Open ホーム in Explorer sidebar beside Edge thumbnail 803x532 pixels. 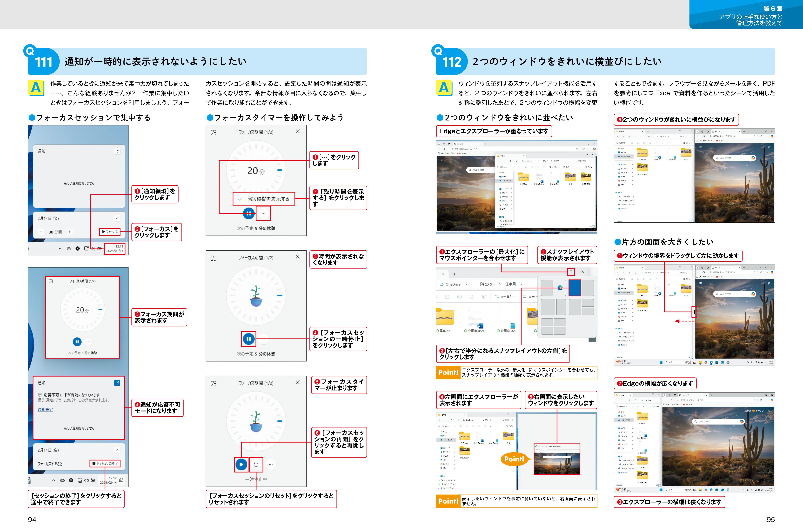pyautogui.click(x=444, y=432)
